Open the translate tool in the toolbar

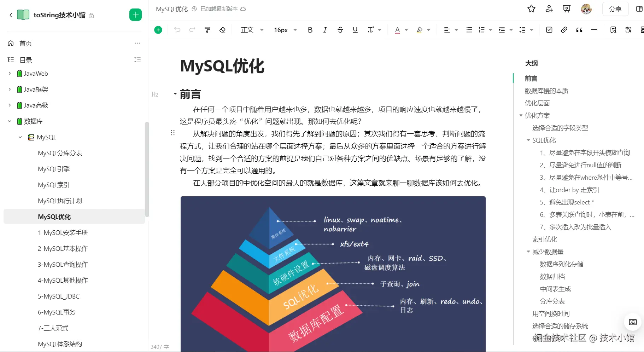click(x=628, y=30)
